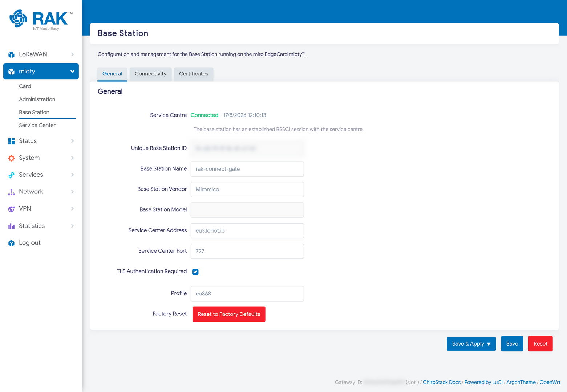Image resolution: width=567 pixels, height=392 pixels.
Task: Click the Unique Base Station ID field
Action: coord(247,148)
